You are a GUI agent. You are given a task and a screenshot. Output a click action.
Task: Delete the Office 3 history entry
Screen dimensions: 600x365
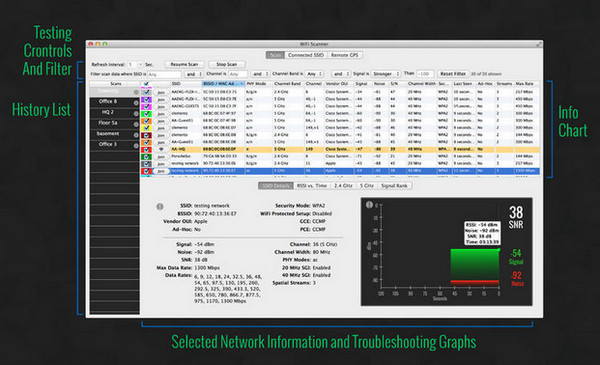[136, 146]
